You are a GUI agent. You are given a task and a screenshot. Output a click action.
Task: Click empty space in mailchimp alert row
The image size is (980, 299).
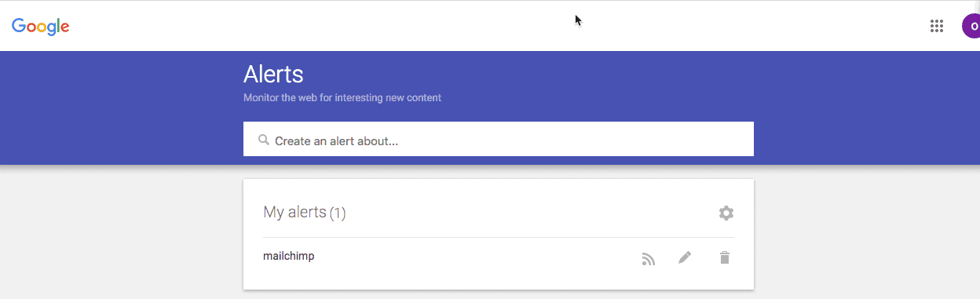tap(471, 257)
